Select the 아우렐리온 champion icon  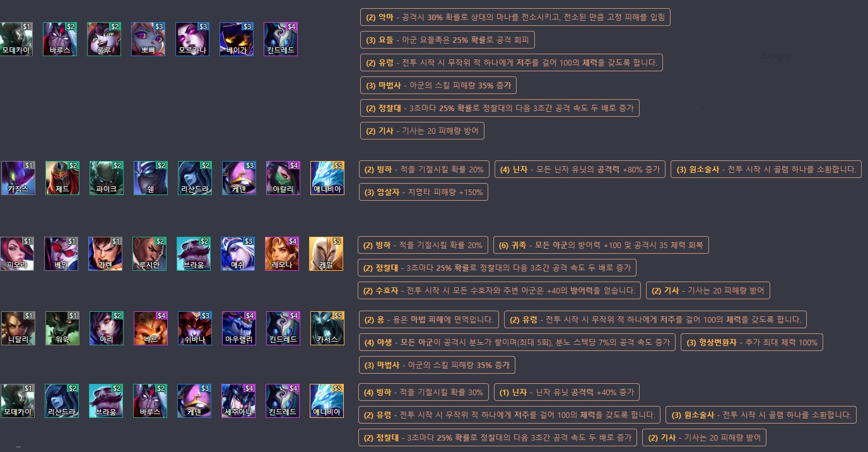click(239, 328)
